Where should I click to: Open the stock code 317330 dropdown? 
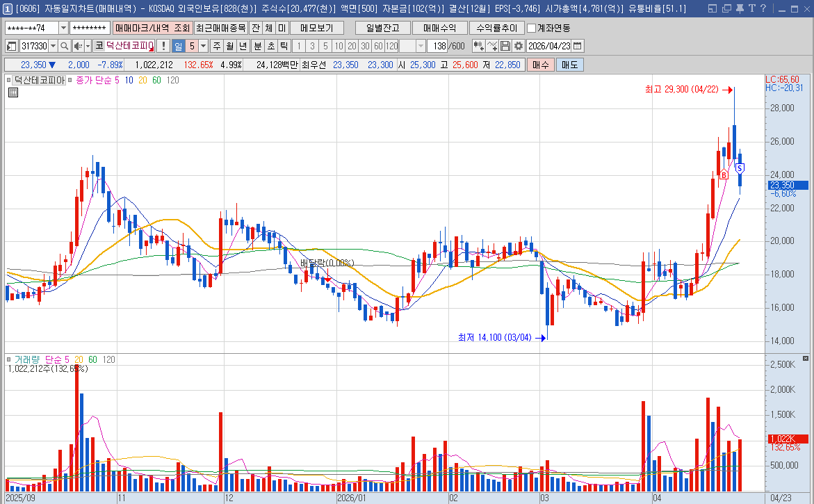pyautogui.click(x=53, y=46)
